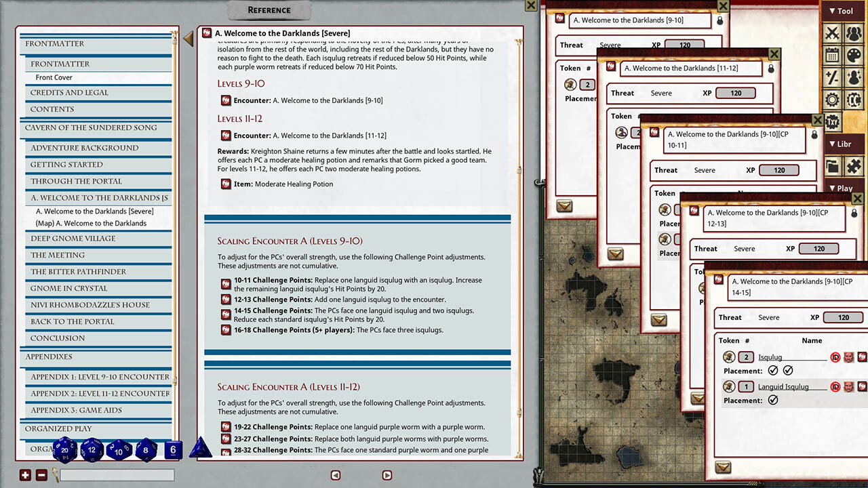This screenshot has height=488, width=868.
Task: Open the Colors palette icon
Action: point(855,56)
